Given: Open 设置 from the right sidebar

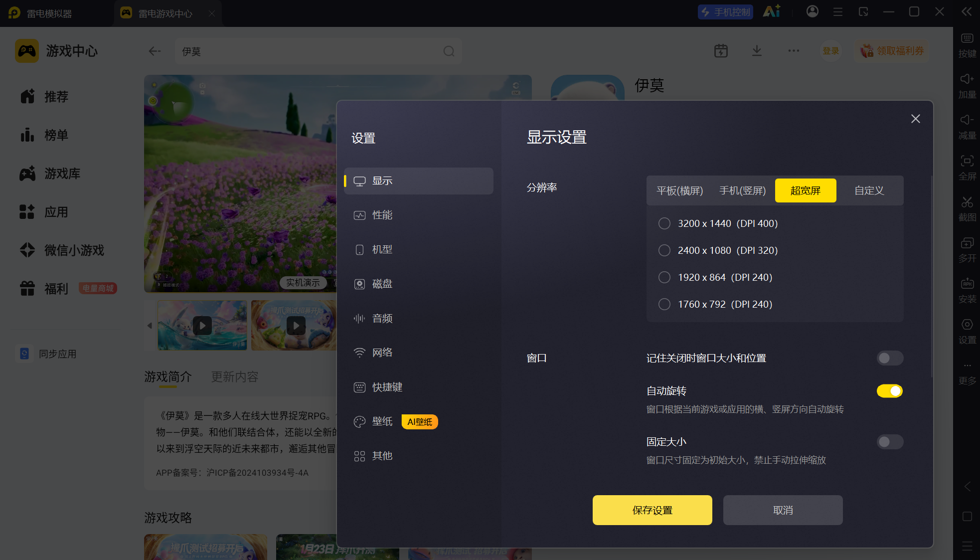Looking at the screenshot, I should (x=967, y=331).
